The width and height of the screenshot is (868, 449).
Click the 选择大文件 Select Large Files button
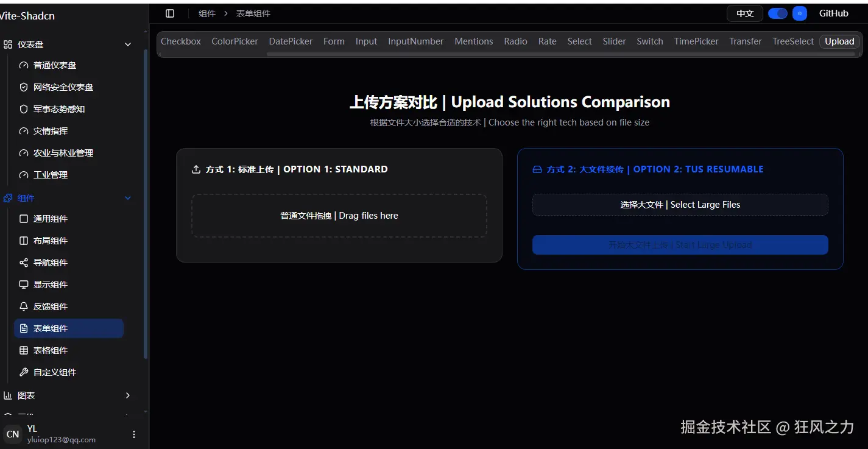click(x=680, y=204)
